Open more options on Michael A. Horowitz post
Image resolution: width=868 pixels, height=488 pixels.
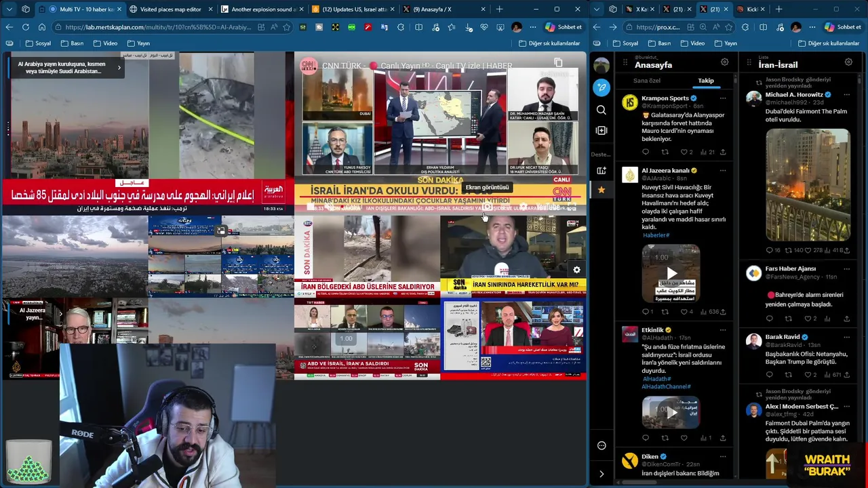pyautogui.click(x=847, y=95)
